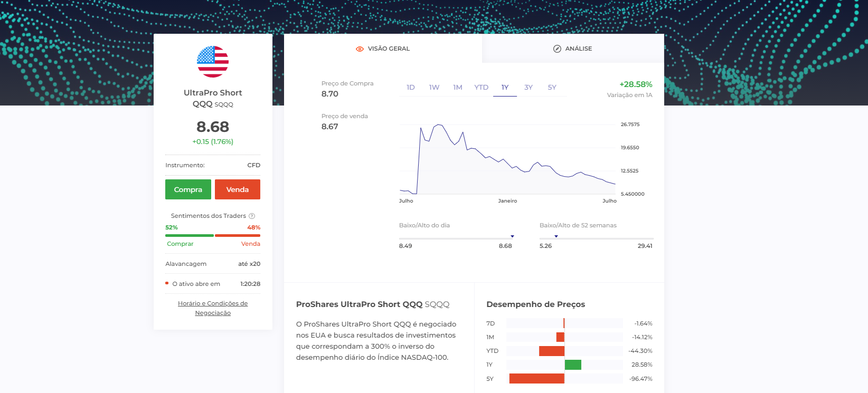The height and width of the screenshot is (393, 868).
Task: Click the daily low/high range marker
Action: pos(512,236)
